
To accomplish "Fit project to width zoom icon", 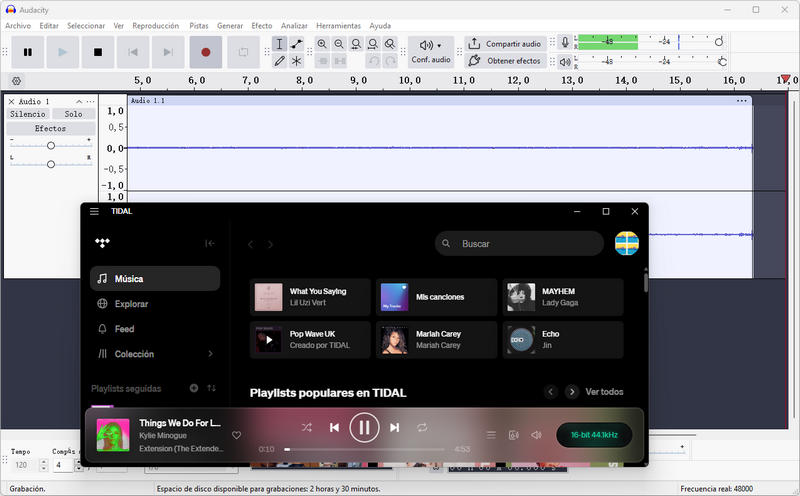I will 373,44.
